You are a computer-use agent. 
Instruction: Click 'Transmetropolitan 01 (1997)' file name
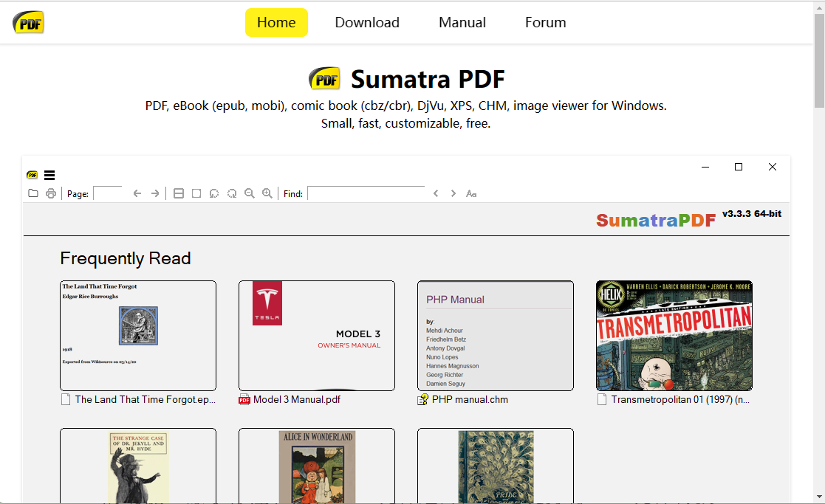(x=680, y=399)
